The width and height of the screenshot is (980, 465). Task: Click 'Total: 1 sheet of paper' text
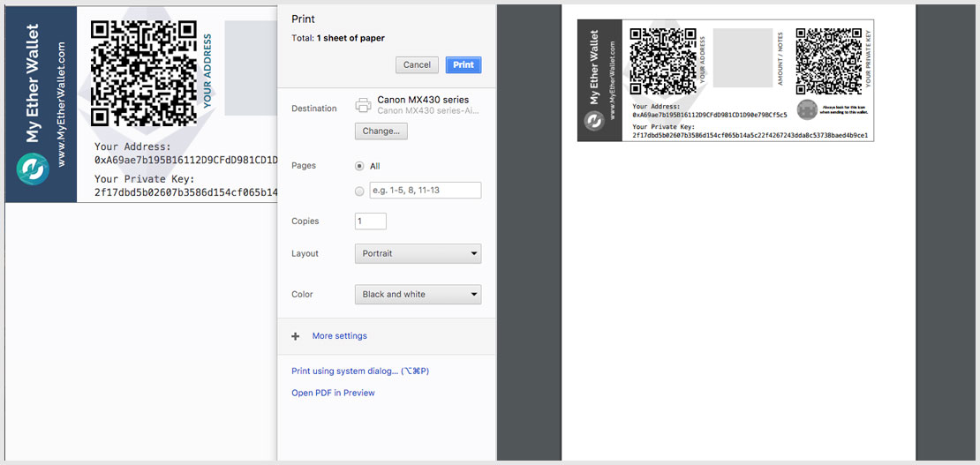tap(338, 38)
